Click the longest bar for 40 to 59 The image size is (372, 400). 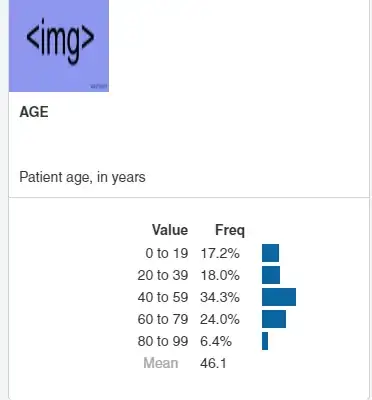click(279, 297)
